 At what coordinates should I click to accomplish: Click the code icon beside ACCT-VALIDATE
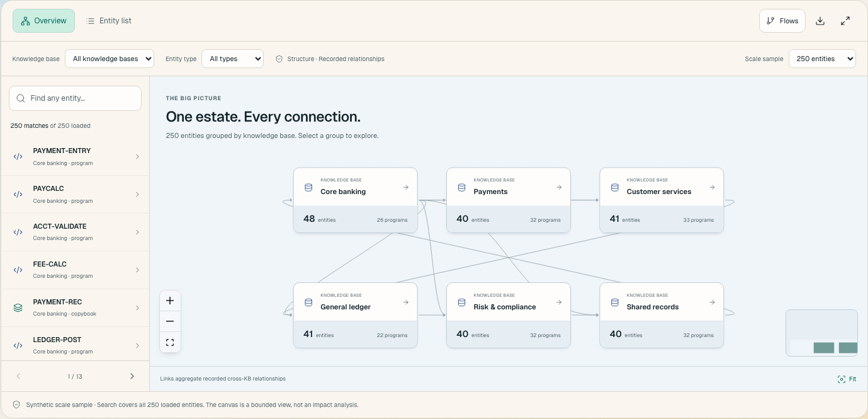coord(18,232)
